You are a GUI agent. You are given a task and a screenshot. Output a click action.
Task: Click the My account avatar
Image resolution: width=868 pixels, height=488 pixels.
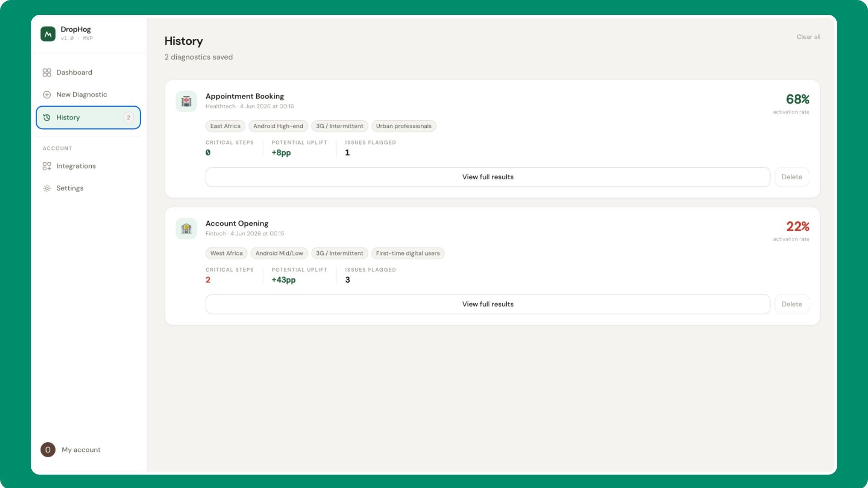(x=48, y=450)
